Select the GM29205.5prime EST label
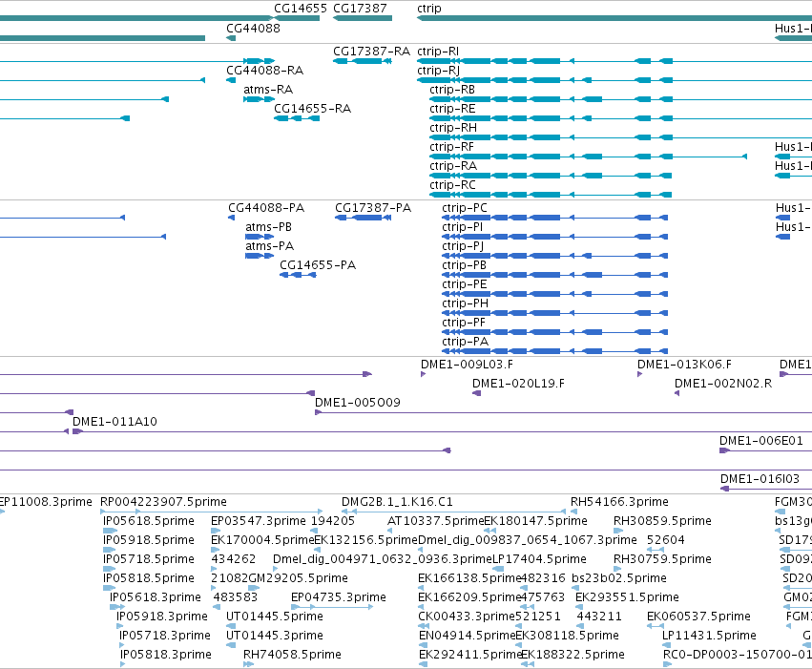The height and width of the screenshot is (669, 812). 299,579
